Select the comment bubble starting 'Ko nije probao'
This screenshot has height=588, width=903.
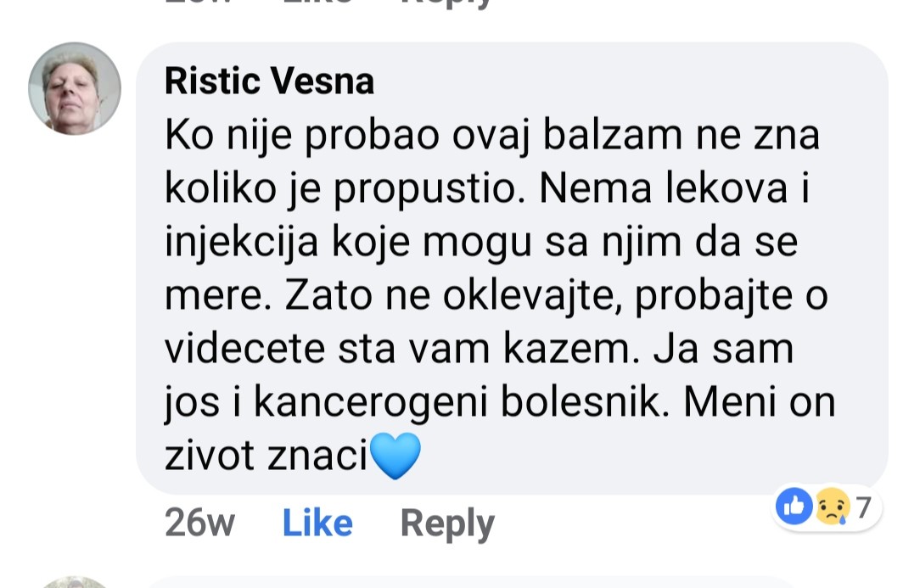pyautogui.click(x=512, y=268)
